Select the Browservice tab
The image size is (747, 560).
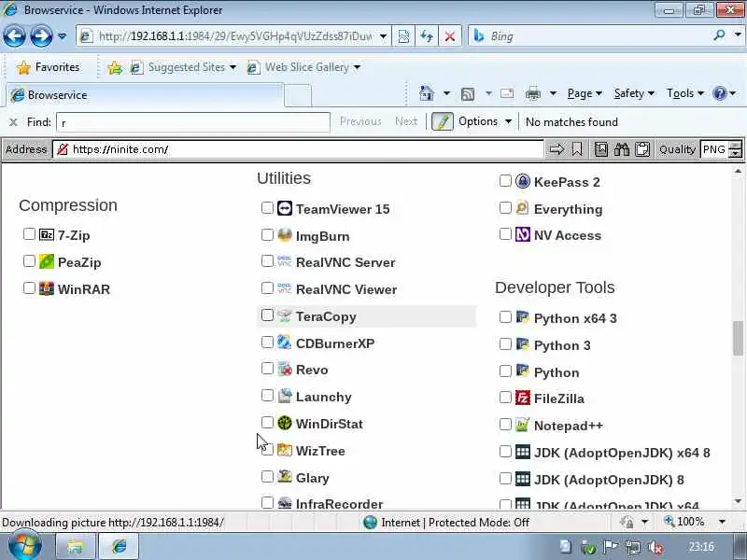click(145, 95)
